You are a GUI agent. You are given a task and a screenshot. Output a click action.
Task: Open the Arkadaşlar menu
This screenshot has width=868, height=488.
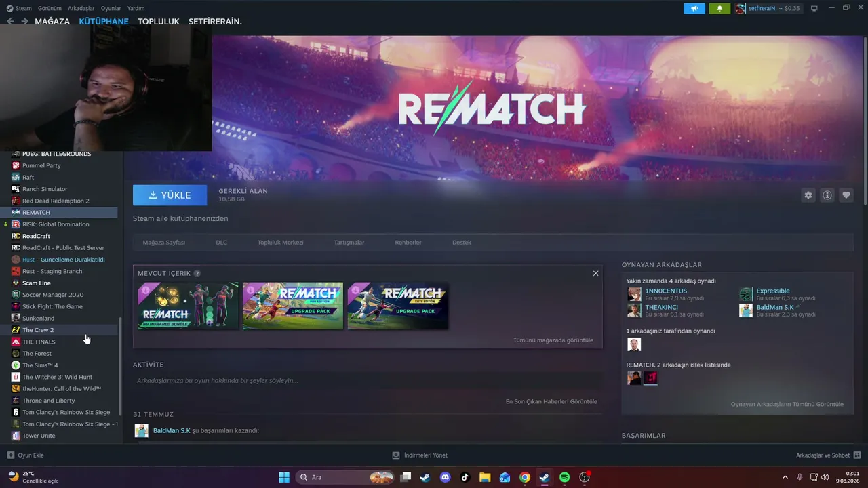[81, 8]
